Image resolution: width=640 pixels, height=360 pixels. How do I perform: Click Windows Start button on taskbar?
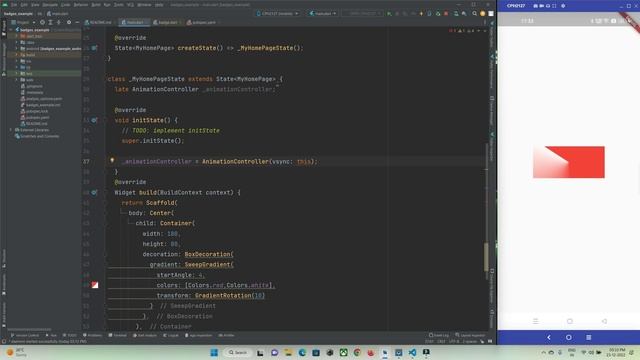point(214,352)
